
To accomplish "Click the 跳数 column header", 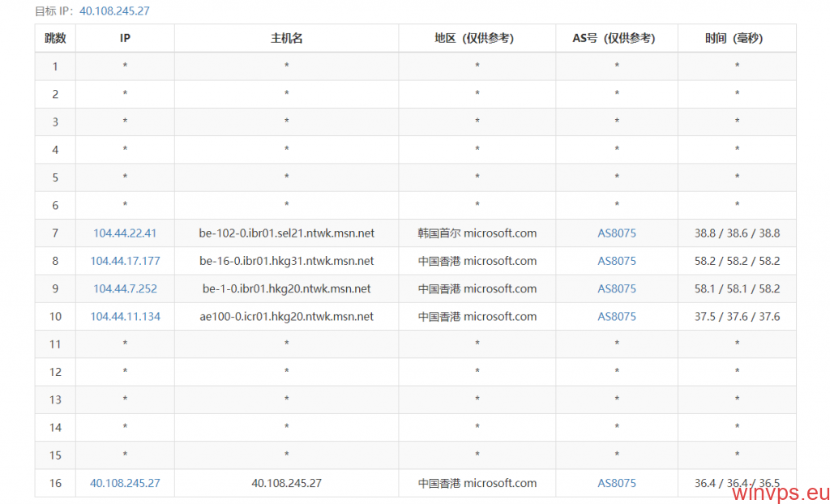I will point(55,38).
